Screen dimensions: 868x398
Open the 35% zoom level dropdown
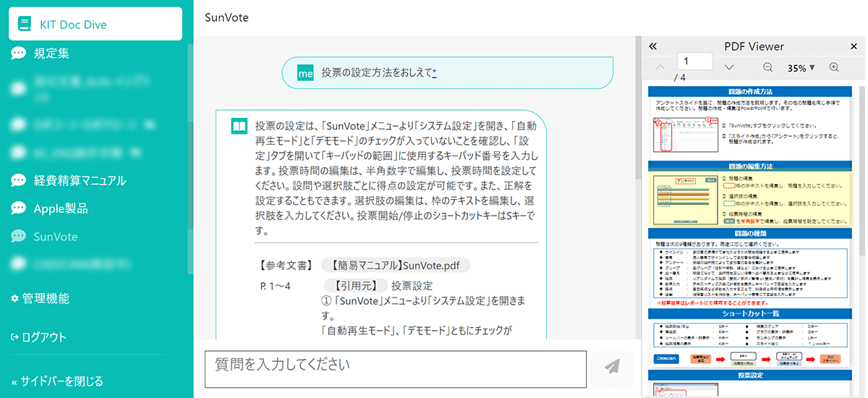(x=801, y=68)
